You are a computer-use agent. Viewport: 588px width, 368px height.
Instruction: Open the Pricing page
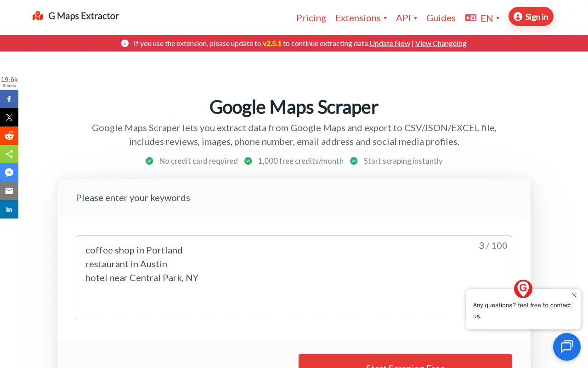click(x=311, y=18)
